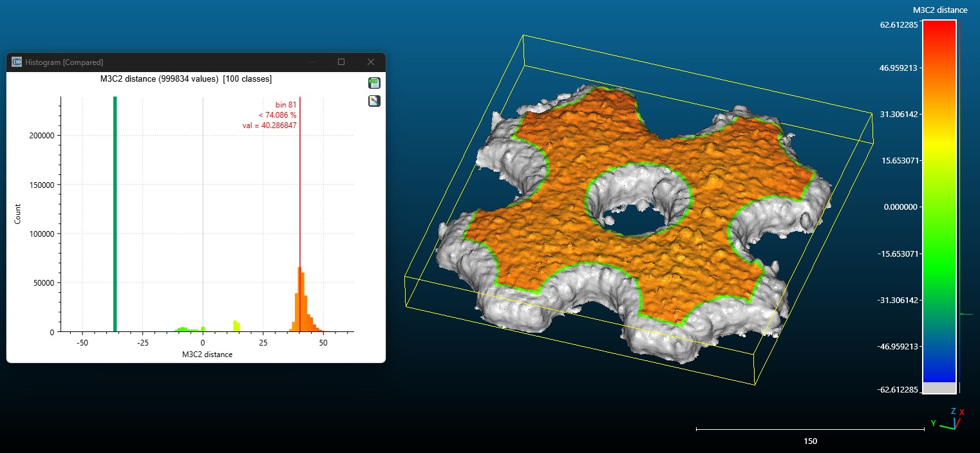980x453 pixels.
Task: Click CloudCompare icon in Histogram title bar
Action: click(x=17, y=62)
